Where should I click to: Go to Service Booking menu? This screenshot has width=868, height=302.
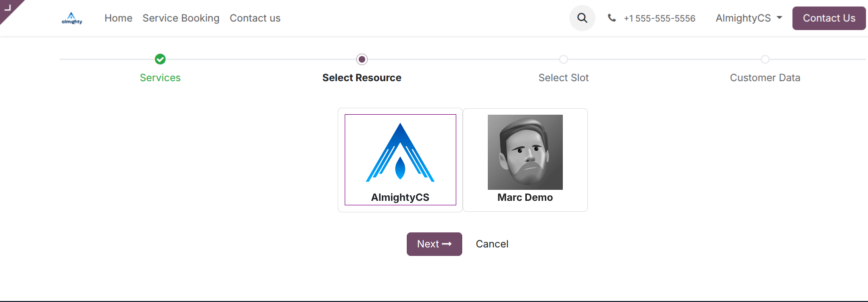click(x=181, y=18)
